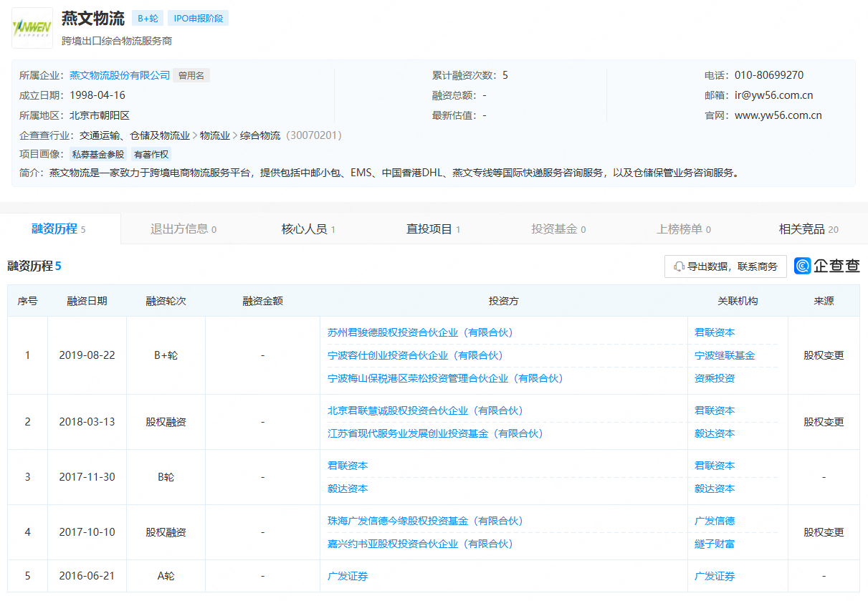Click date cell 2016-06-21
Viewport: 868px width, 601px height.
87,576
